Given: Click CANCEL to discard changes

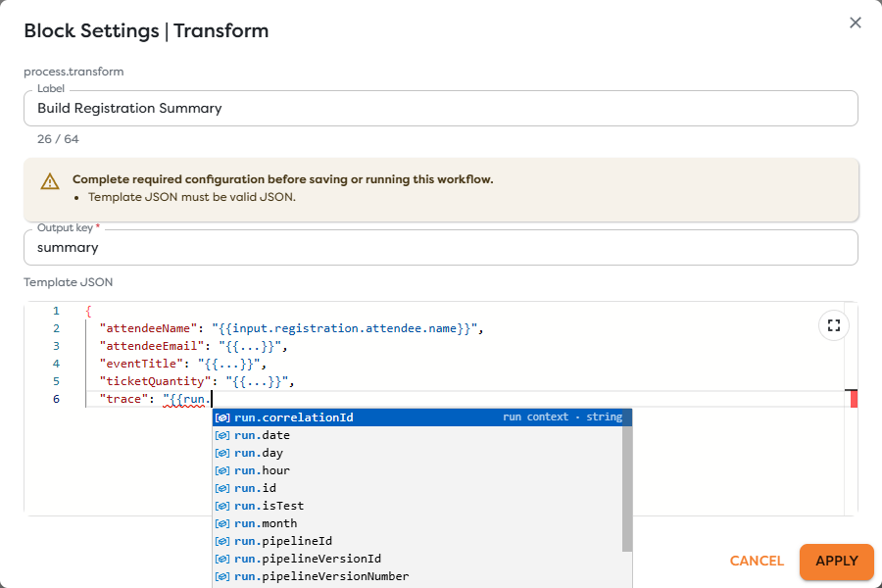Looking at the screenshot, I should pos(757,561).
